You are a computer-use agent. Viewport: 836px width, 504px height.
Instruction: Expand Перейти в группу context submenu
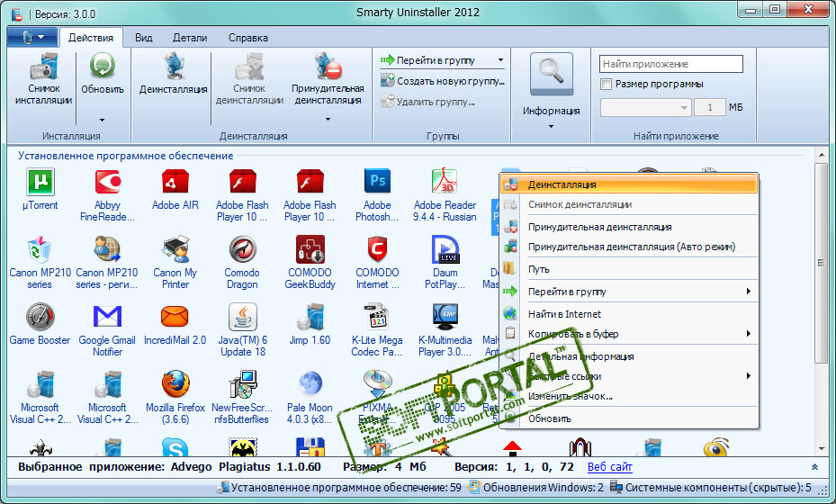click(749, 292)
